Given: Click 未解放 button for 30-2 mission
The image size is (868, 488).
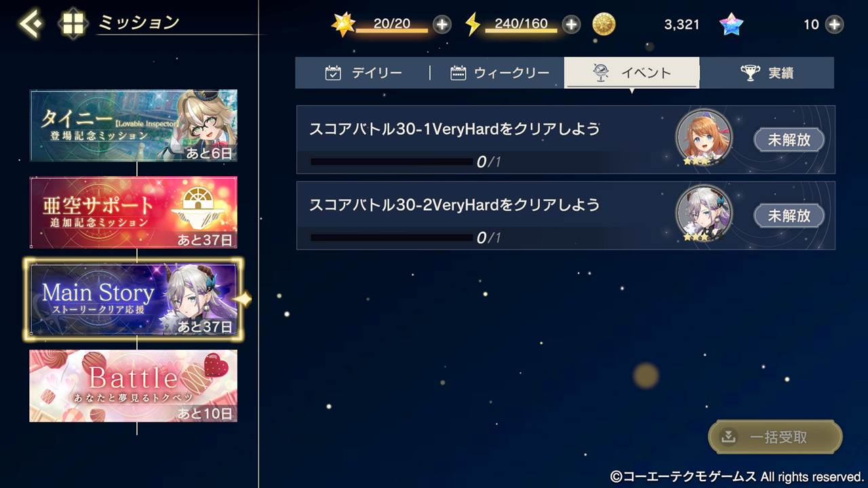Looking at the screenshot, I should click(789, 216).
